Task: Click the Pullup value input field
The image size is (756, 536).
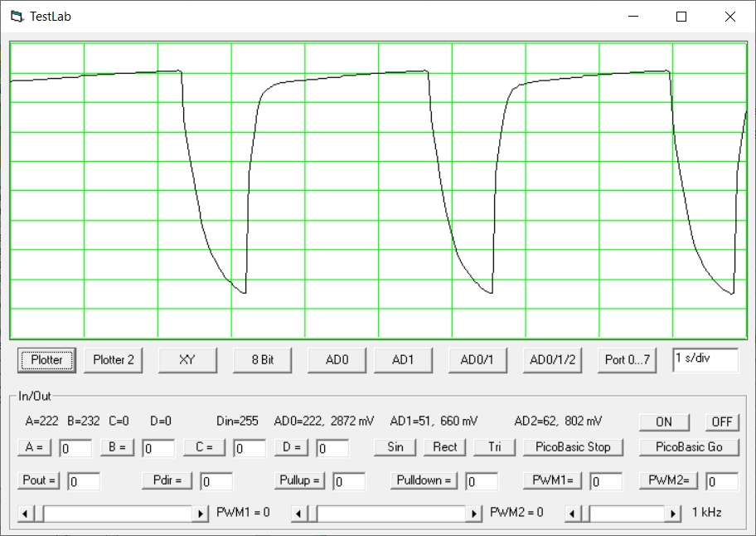Action: coord(349,481)
